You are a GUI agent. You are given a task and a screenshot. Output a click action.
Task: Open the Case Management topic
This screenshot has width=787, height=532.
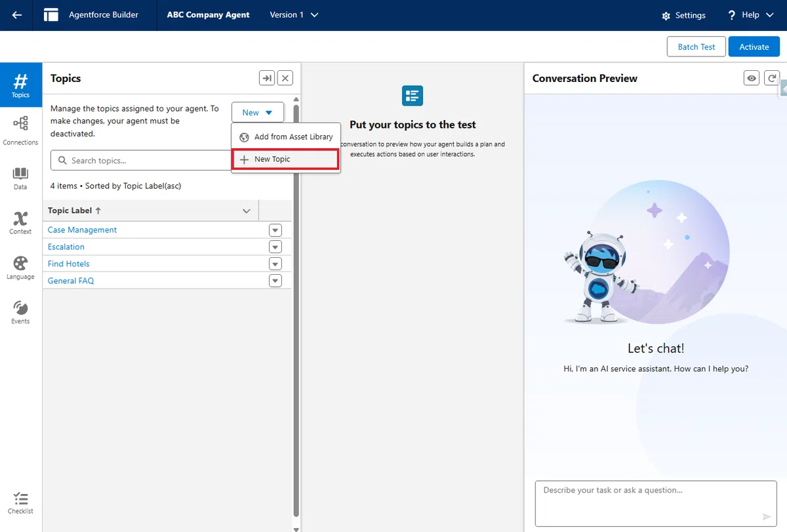coord(82,230)
